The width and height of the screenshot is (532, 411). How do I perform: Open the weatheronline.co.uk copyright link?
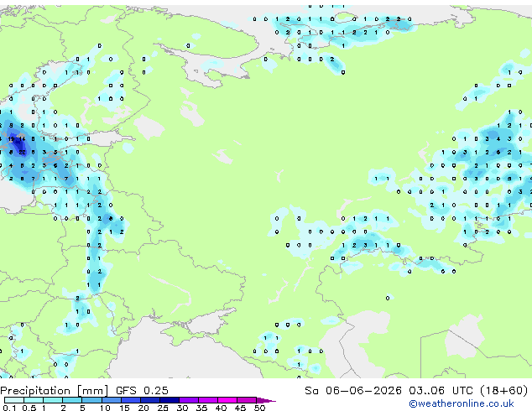click(x=462, y=403)
